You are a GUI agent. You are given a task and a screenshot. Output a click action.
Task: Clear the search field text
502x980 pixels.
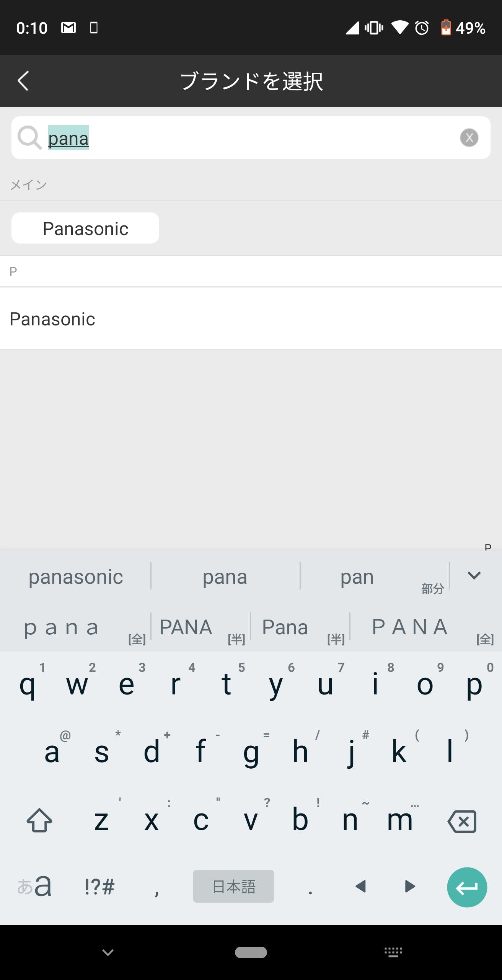tap(469, 138)
